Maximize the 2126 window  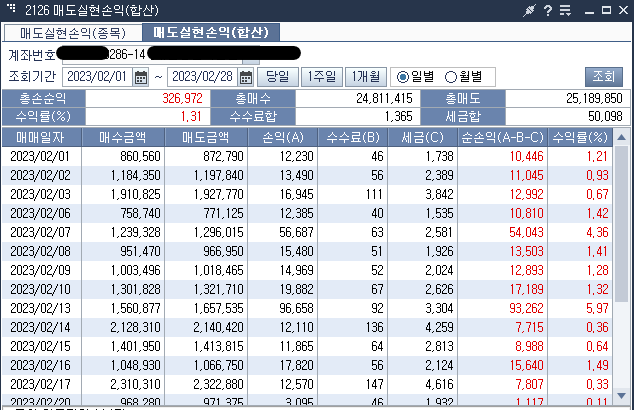[606, 10]
